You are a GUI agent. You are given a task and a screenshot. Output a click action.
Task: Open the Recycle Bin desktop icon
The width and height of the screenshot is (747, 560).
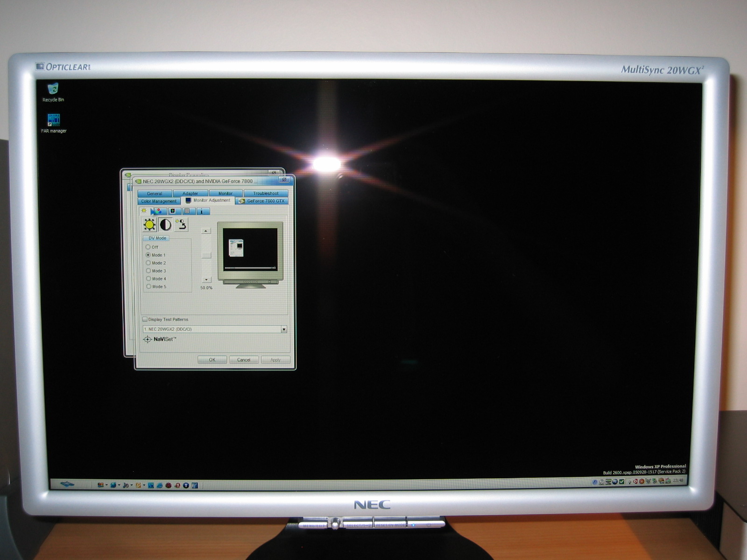click(53, 92)
